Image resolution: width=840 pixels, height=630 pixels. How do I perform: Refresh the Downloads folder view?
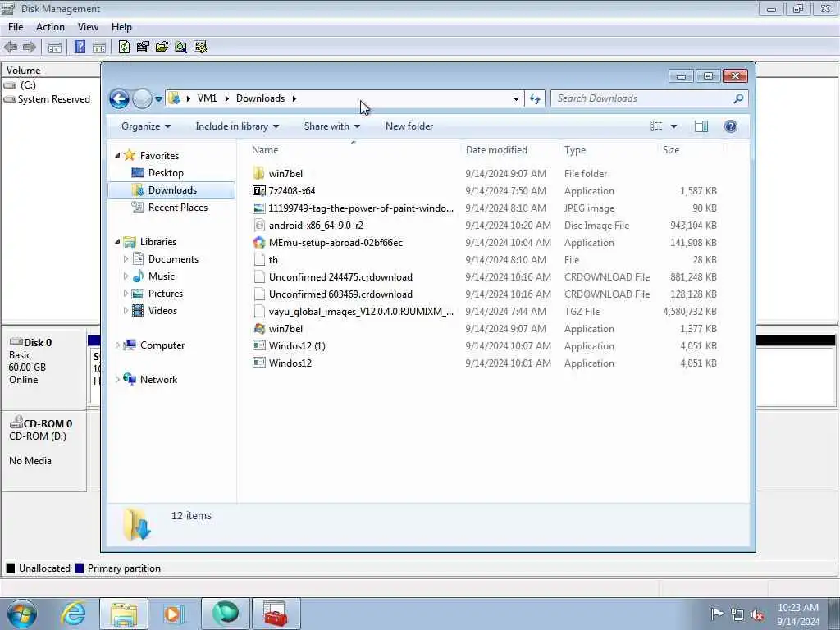[535, 98]
